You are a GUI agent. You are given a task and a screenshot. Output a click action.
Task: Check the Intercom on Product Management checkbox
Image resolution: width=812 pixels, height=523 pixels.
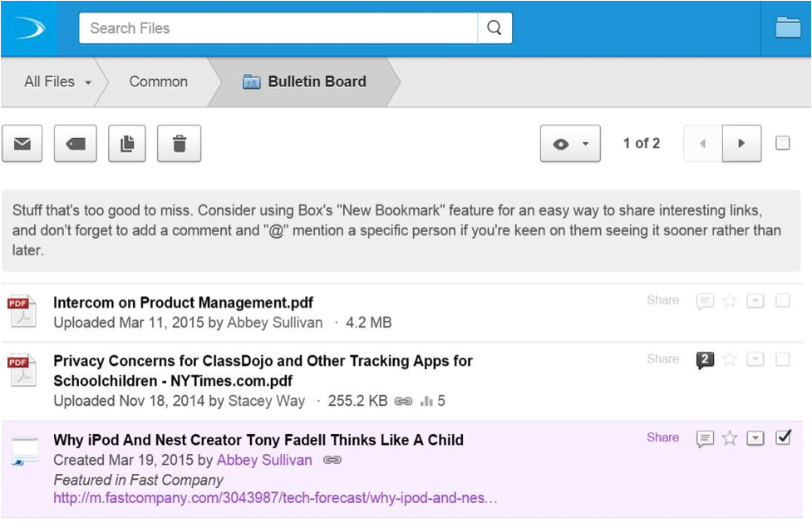(x=782, y=300)
